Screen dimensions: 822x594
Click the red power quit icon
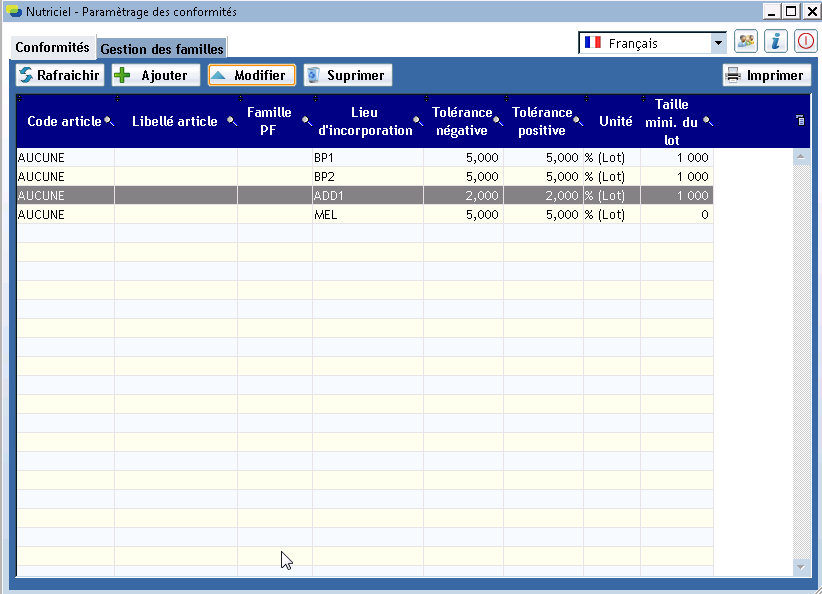[806, 42]
